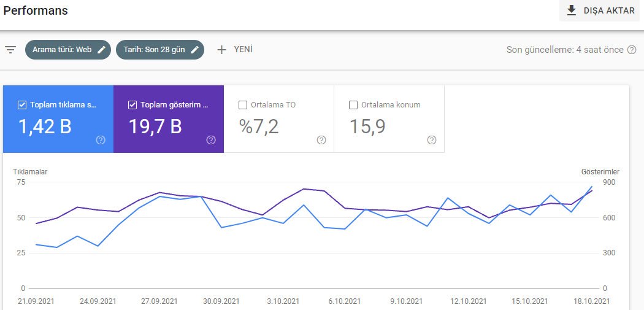Open the Tarih: Son 28 gün chip
The width and height of the screenshot is (644, 310).
[x=160, y=50]
